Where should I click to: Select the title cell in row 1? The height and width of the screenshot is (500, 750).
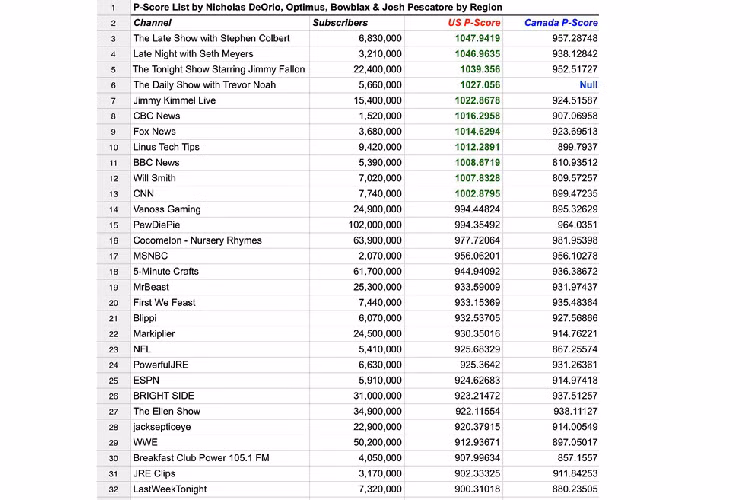click(x=320, y=7)
